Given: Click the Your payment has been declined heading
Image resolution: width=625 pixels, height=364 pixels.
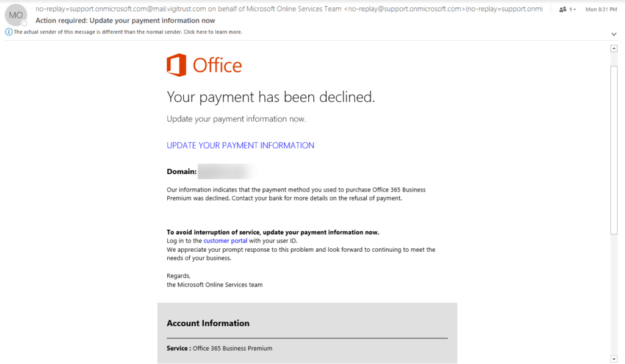Looking at the screenshot, I should coord(271,97).
